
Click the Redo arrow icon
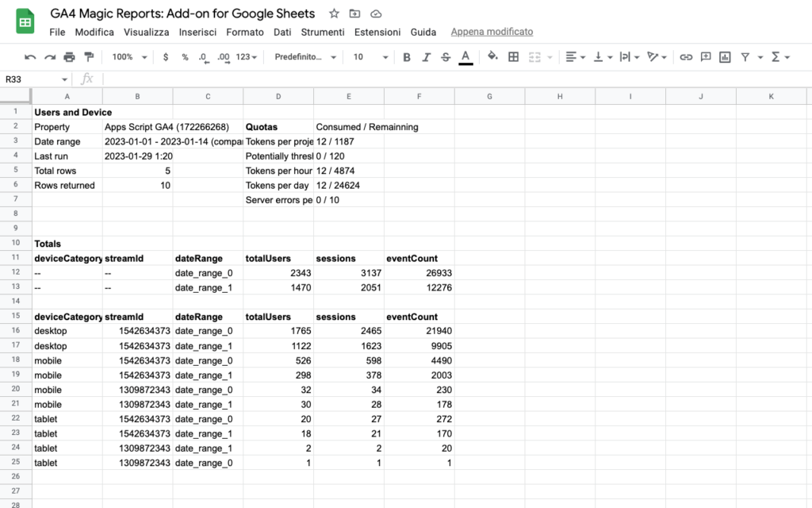50,57
